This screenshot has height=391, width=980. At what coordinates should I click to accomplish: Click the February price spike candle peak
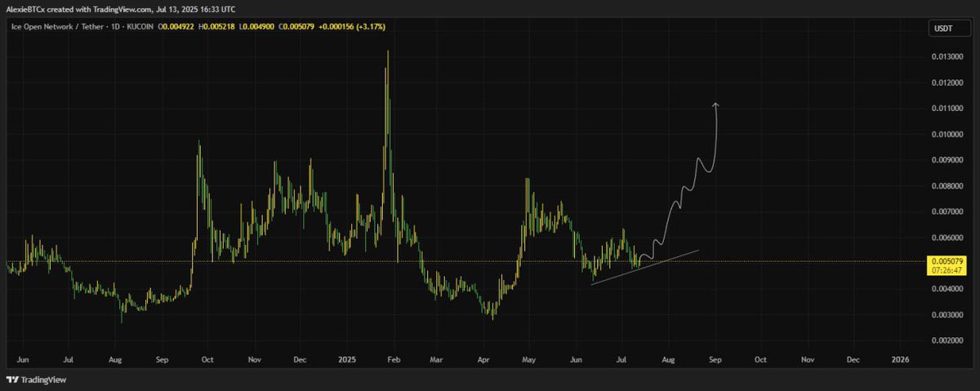(x=387, y=52)
